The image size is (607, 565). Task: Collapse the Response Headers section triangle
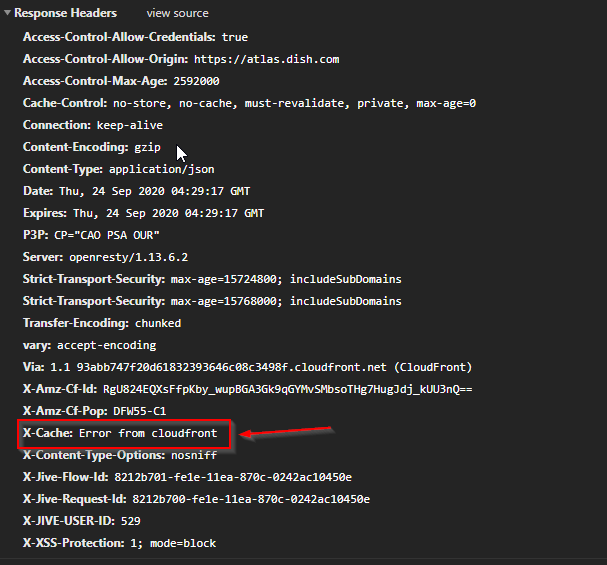(x=7, y=13)
